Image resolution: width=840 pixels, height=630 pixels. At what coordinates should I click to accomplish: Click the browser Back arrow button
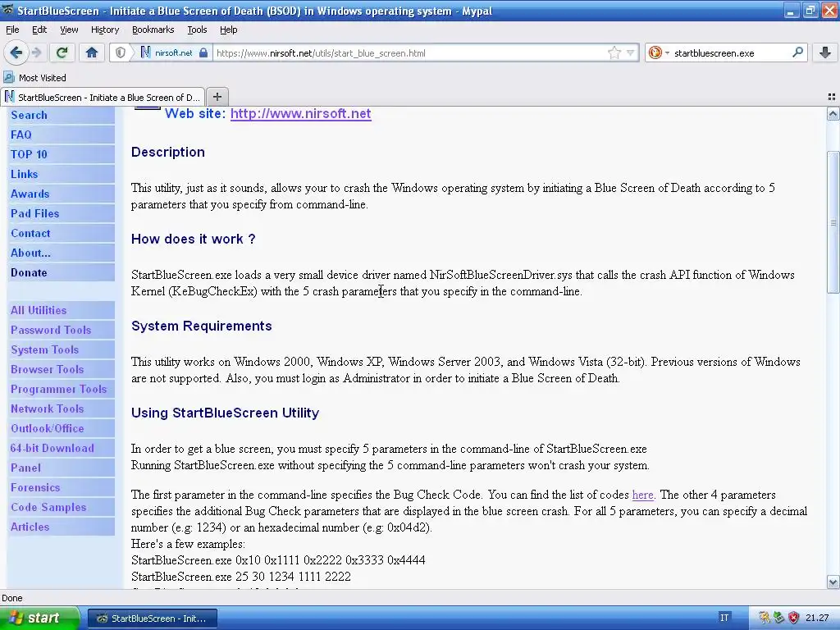pos(16,52)
